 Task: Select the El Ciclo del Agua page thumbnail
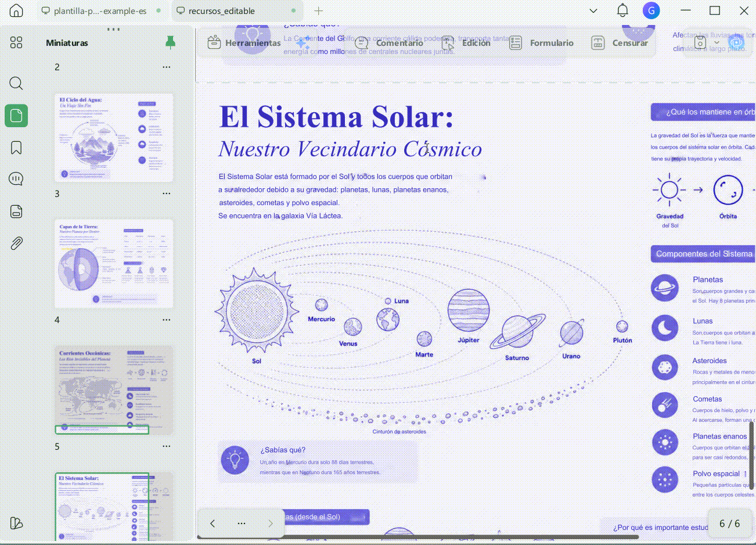[x=114, y=138]
